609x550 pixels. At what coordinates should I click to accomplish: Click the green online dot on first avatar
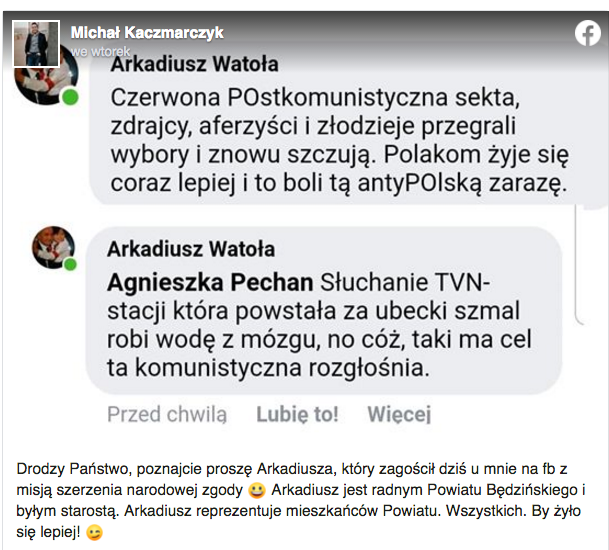pyautogui.click(x=70, y=97)
